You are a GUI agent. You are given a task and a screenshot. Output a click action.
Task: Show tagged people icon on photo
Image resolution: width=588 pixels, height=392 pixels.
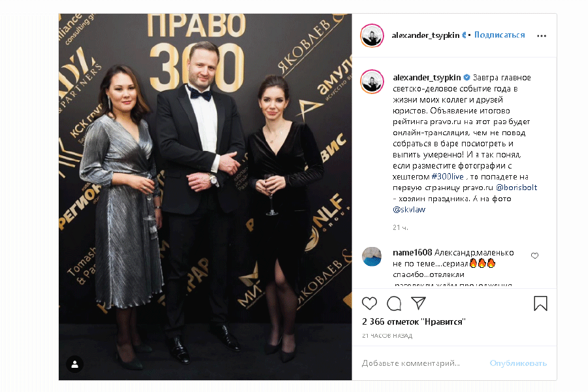coord(75,365)
